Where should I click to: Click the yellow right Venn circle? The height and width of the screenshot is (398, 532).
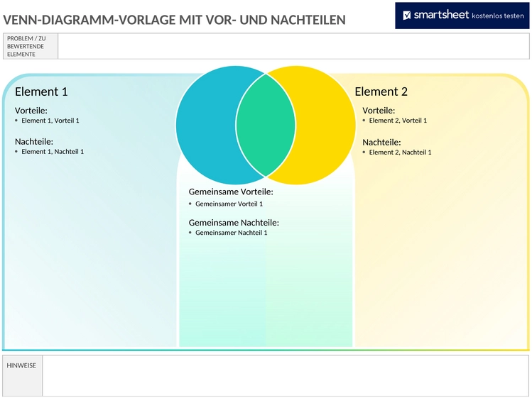tap(326, 126)
